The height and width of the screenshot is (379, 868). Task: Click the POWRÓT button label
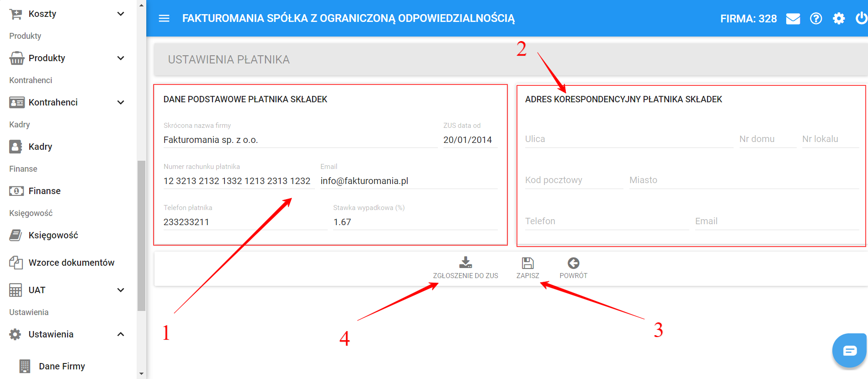573,276
